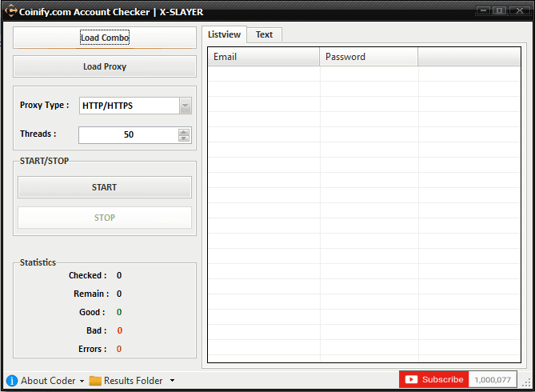Load a combo list with Load Combo
535x392 pixels.
[x=105, y=38]
